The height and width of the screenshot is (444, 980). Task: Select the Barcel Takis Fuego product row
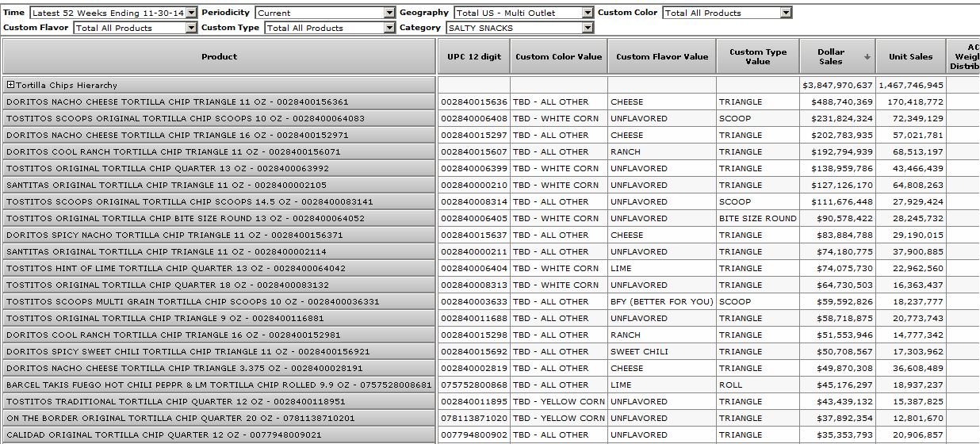tap(219, 385)
